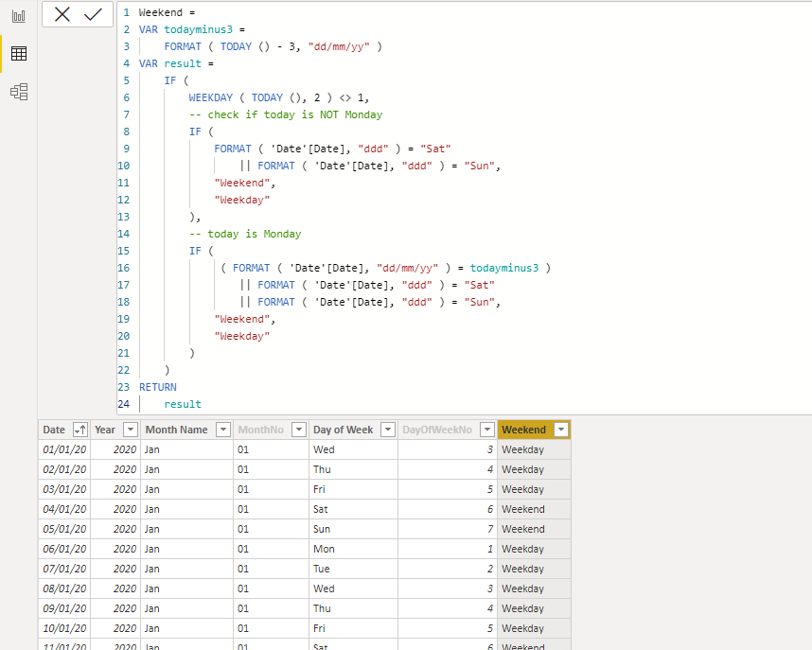Click formula line 1 'Weekend ='
Screen dimensions: 812x650
click(x=167, y=12)
